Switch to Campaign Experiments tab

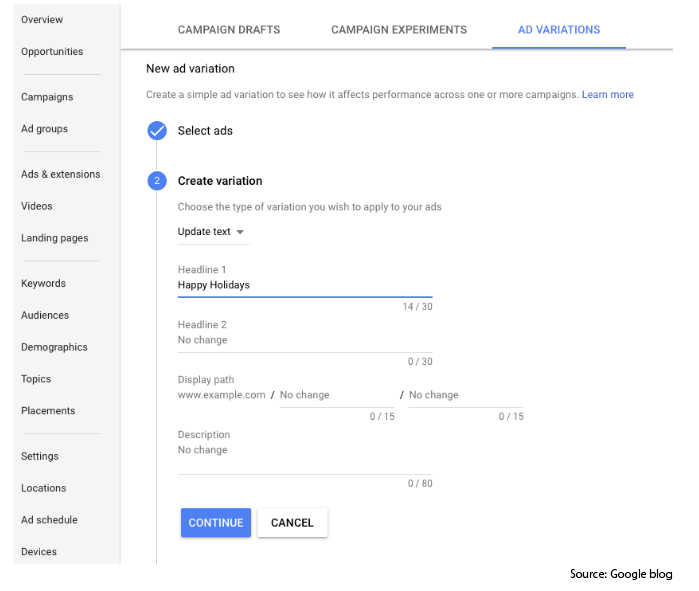click(x=399, y=30)
